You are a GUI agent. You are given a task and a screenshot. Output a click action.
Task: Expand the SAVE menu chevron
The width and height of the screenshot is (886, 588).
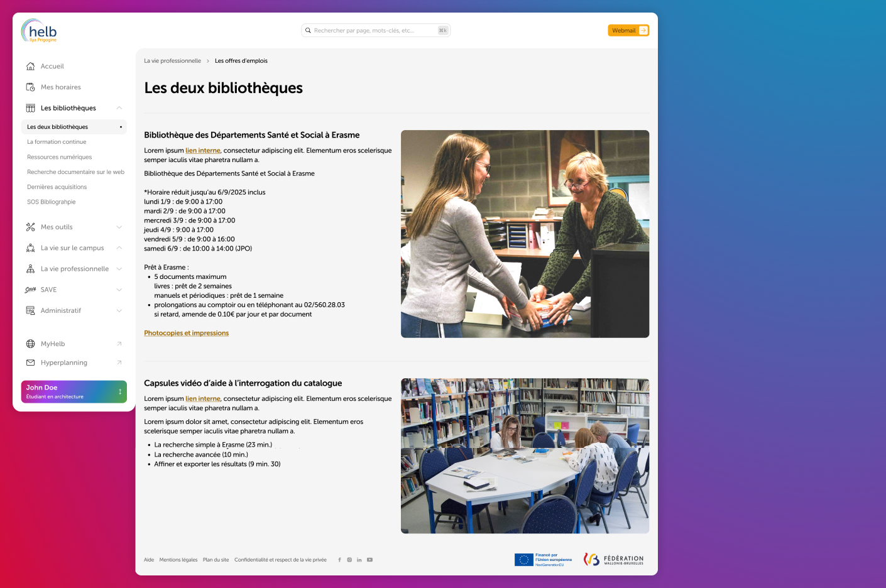tap(119, 290)
